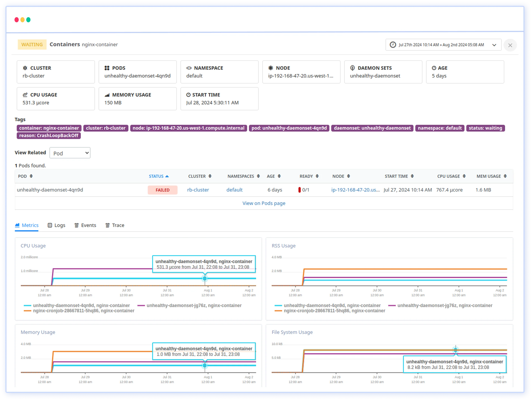
Task: Click the Namespace icon
Action: 189,68
